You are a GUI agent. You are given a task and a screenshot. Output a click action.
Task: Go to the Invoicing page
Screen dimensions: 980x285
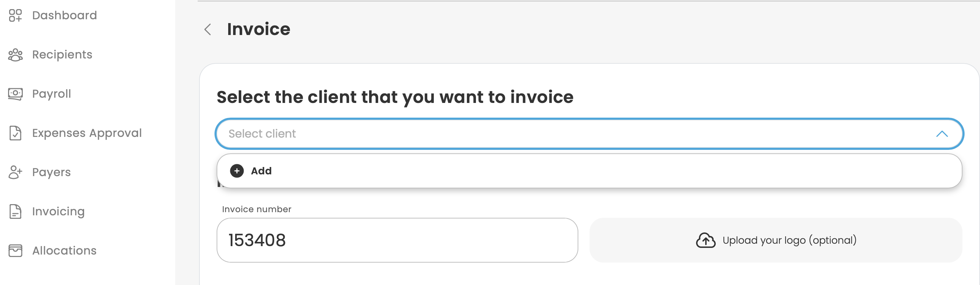click(58, 211)
